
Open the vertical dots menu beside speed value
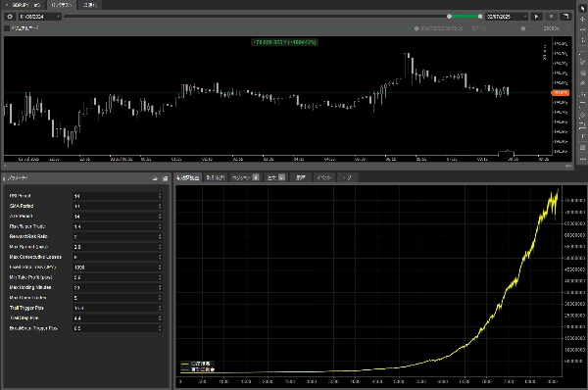click(x=568, y=28)
